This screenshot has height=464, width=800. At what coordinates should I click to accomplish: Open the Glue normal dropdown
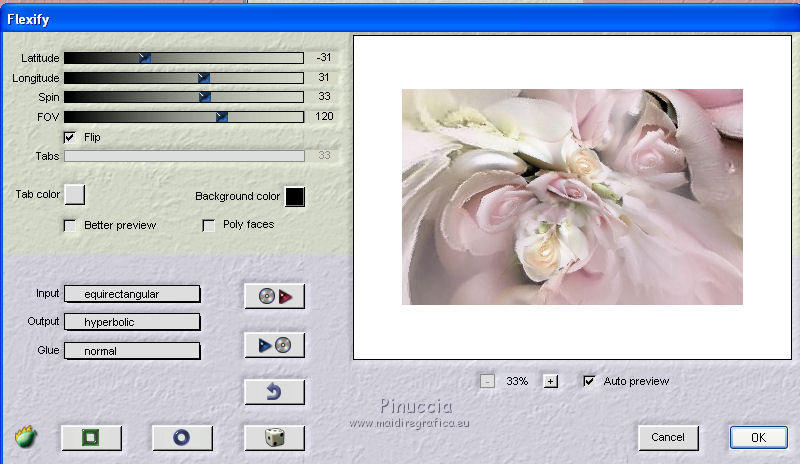132,351
